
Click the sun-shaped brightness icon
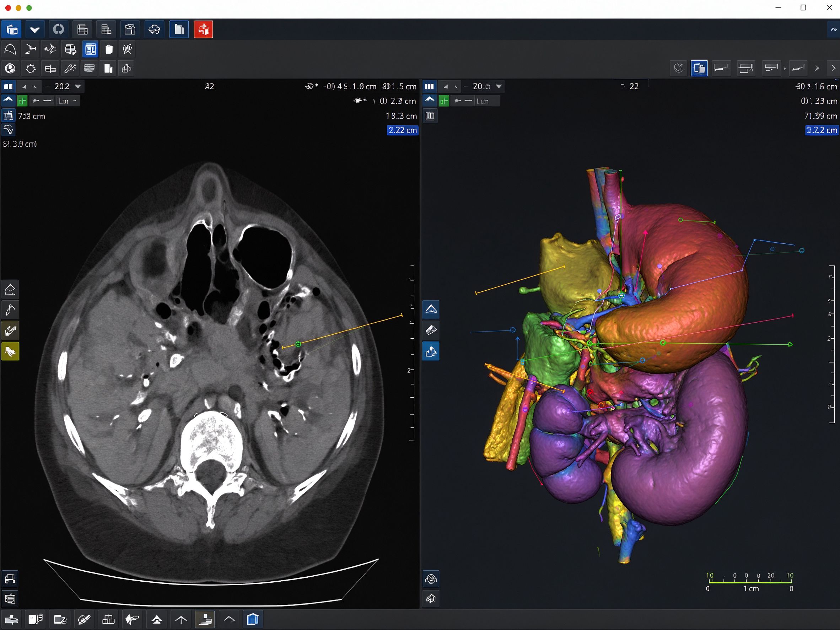(x=30, y=68)
